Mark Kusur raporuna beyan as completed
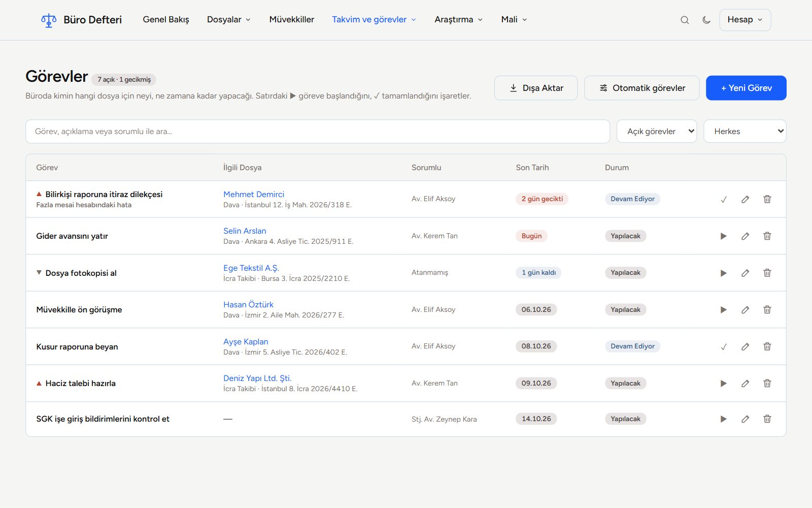 coord(724,346)
